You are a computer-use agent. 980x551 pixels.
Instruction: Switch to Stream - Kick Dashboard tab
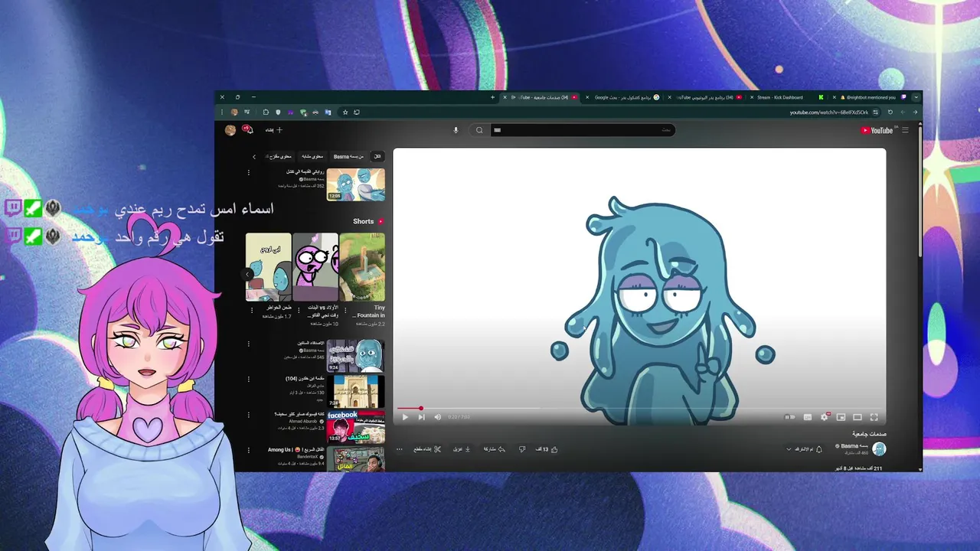click(x=787, y=97)
